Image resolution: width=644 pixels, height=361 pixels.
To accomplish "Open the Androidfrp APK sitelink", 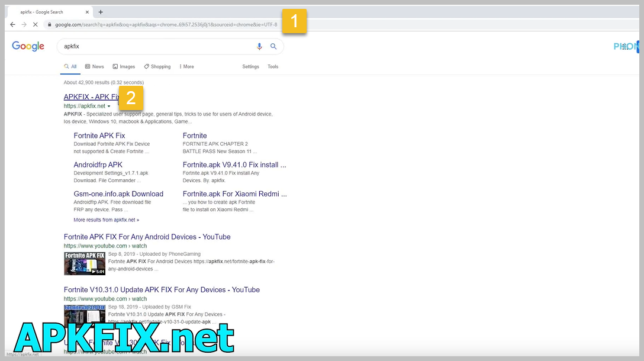I will pyautogui.click(x=98, y=165).
